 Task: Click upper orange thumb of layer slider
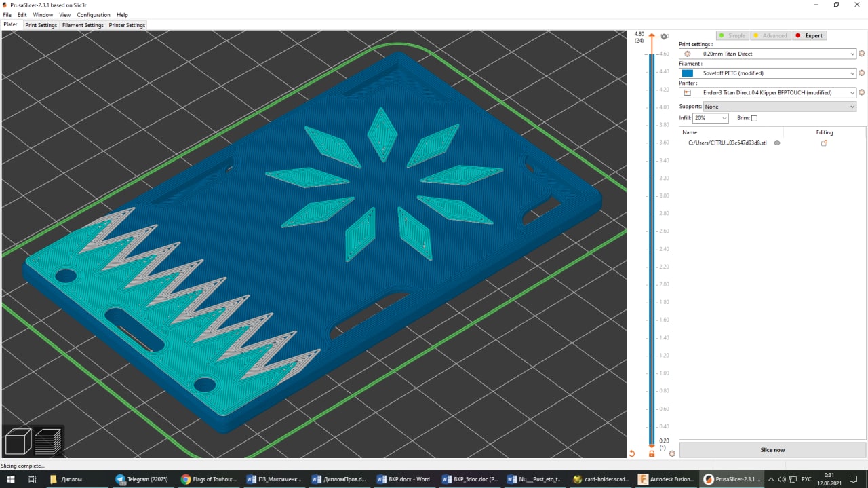pyautogui.click(x=652, y=37)
